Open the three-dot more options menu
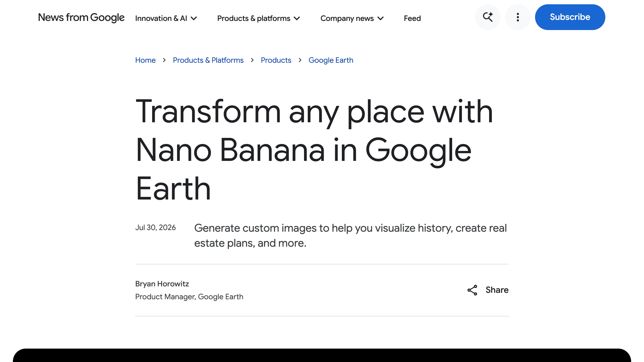 518,17
